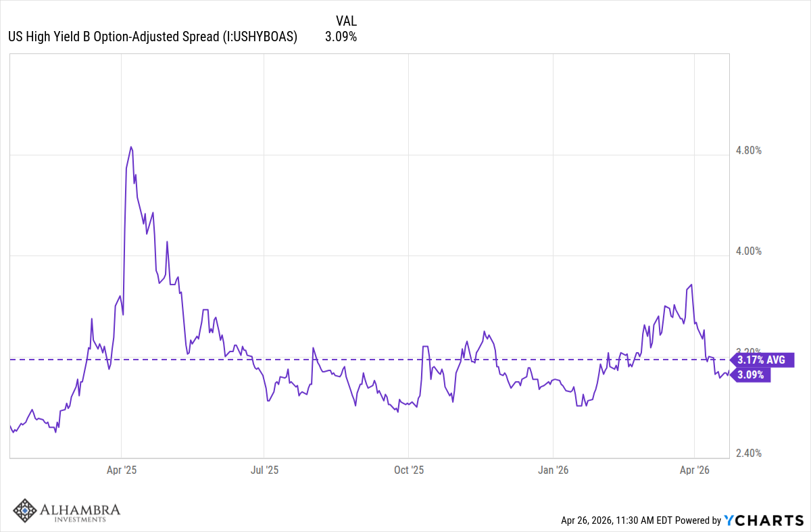Image resolution: width=811 pixels, height=532 pixels.
Task: Select the Oct '25 x-axis label
Action: [x=409, y=468]
